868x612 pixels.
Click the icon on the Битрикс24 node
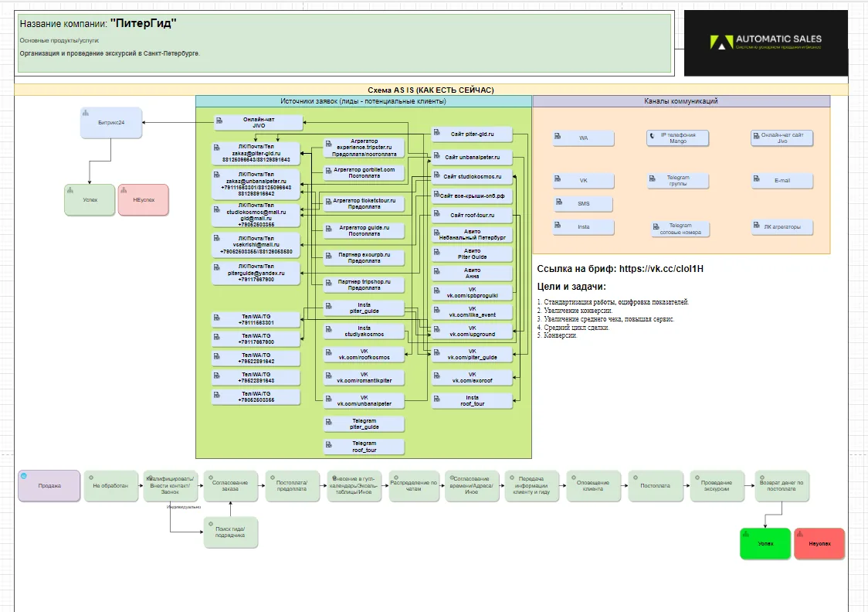(86, 113)
